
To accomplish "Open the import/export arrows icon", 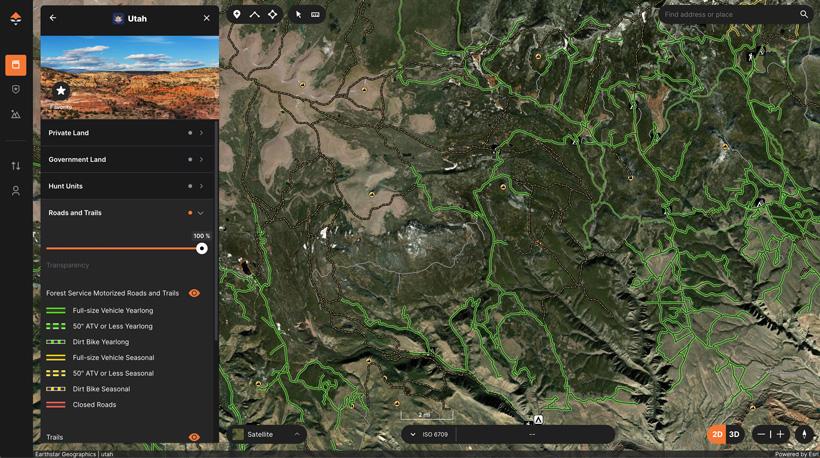I will coord(16,166).
